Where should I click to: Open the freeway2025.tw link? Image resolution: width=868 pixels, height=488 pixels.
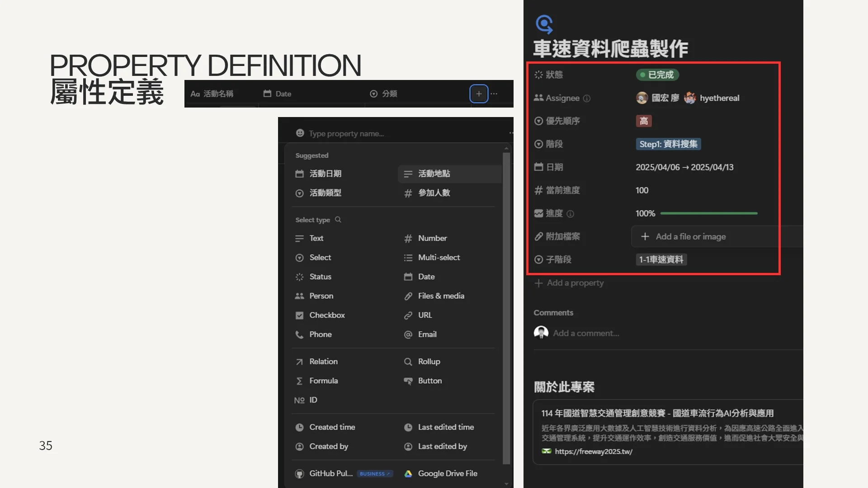point(593,451)
